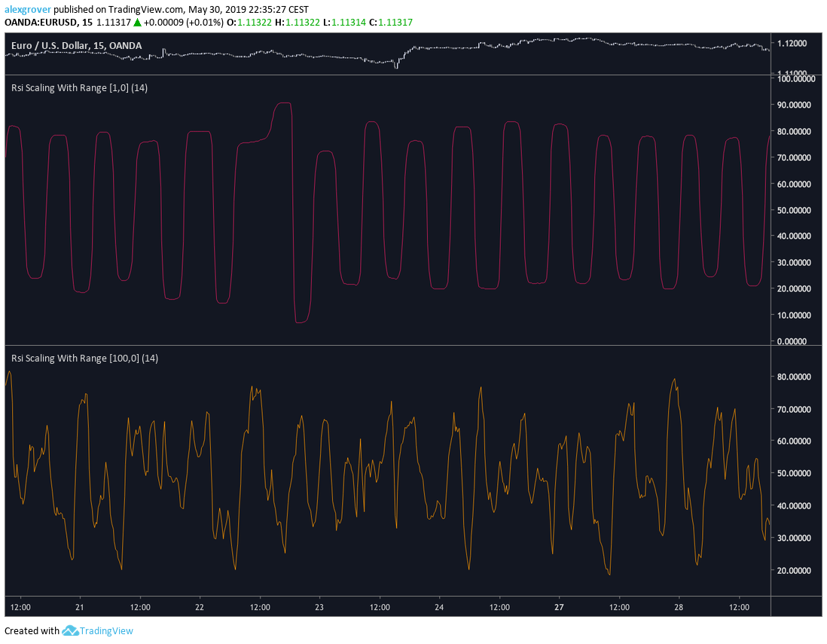Open the alexgrover author profile link
Image resolution: width=827 pixels, height=644 pixels.
tap(27, 10)
